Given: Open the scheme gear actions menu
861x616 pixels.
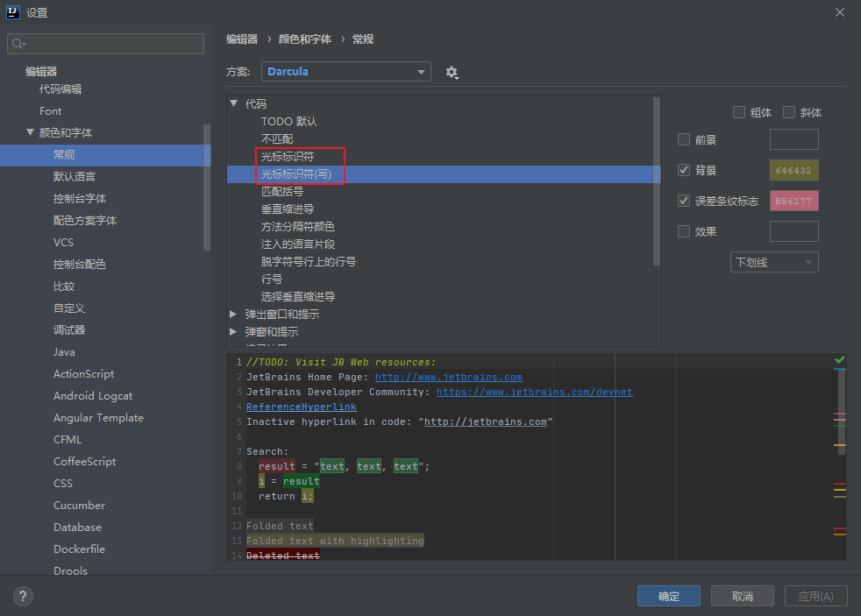Looking at the screenshot, I should [452, 73].
